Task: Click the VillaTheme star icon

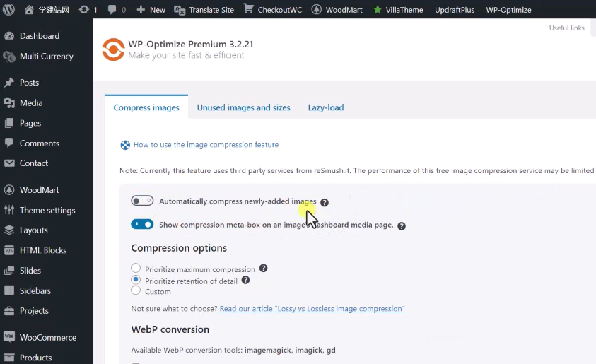Action: tap(377, 9)
